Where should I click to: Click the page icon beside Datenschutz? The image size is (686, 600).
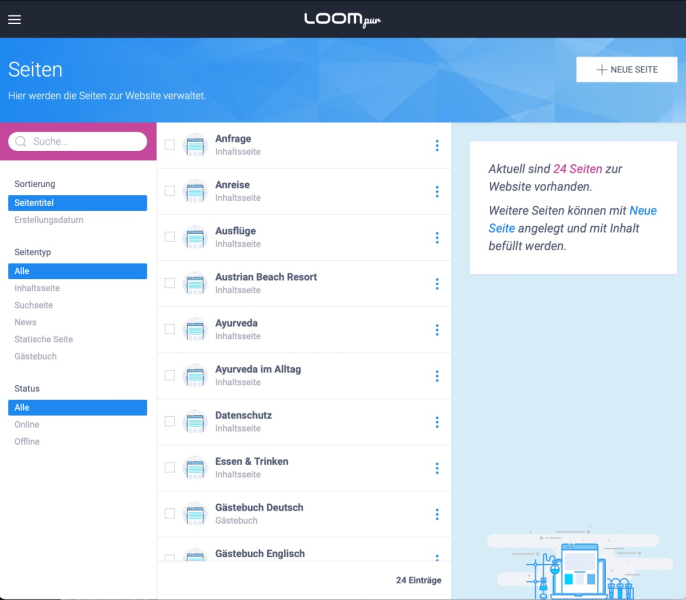click(x=195, y=421)
